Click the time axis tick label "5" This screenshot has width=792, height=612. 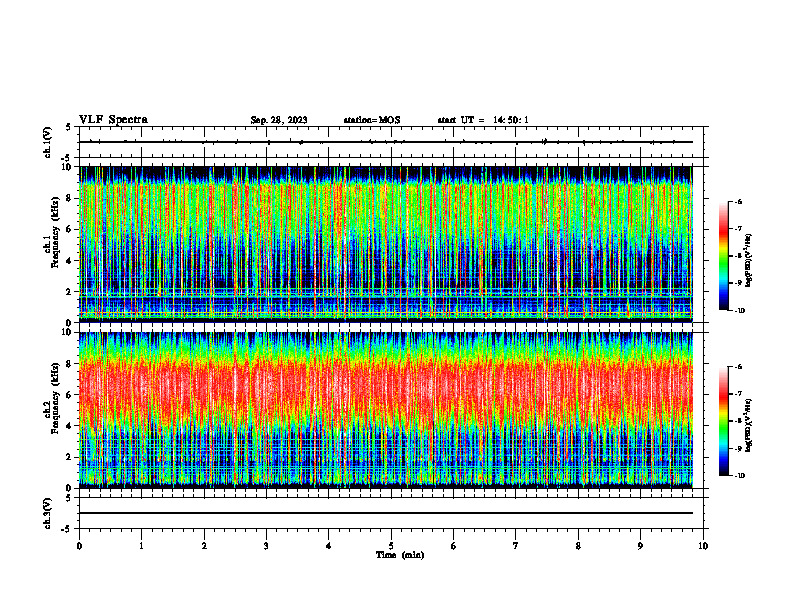[391, 546]
